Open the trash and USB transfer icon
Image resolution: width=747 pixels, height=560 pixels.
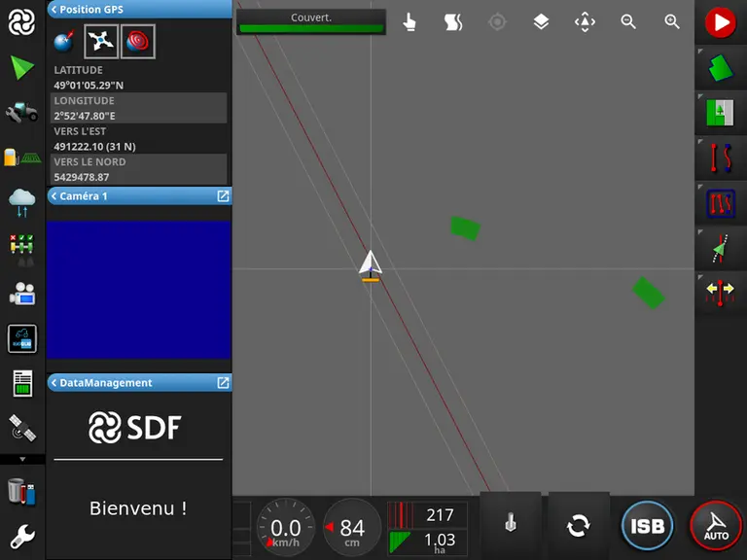click(22, 491)
